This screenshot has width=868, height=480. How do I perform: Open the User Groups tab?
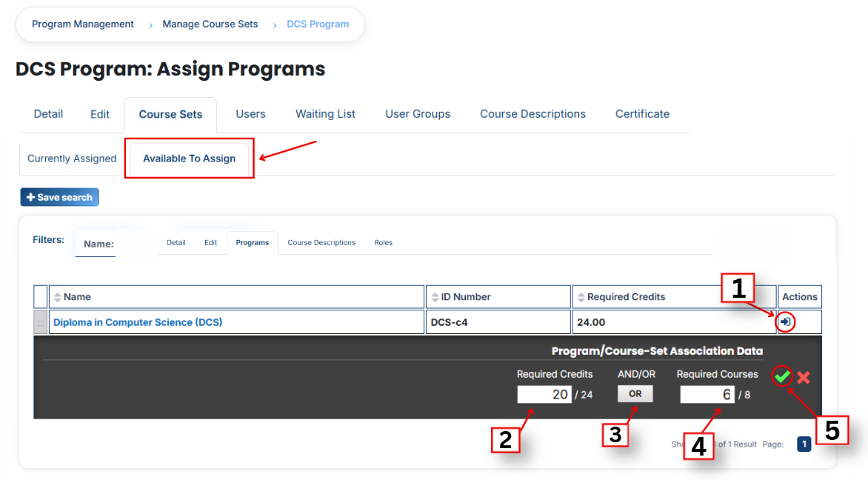click(x=418, y=114)
